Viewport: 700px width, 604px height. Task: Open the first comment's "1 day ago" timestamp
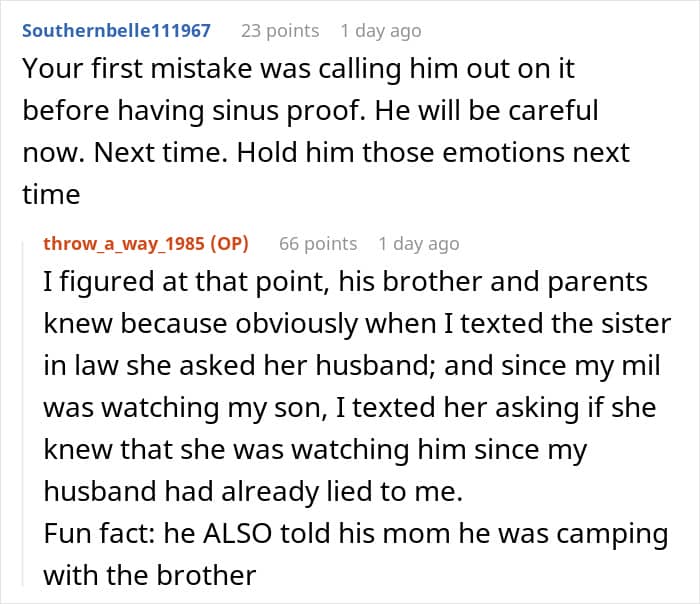coord(381,30)
